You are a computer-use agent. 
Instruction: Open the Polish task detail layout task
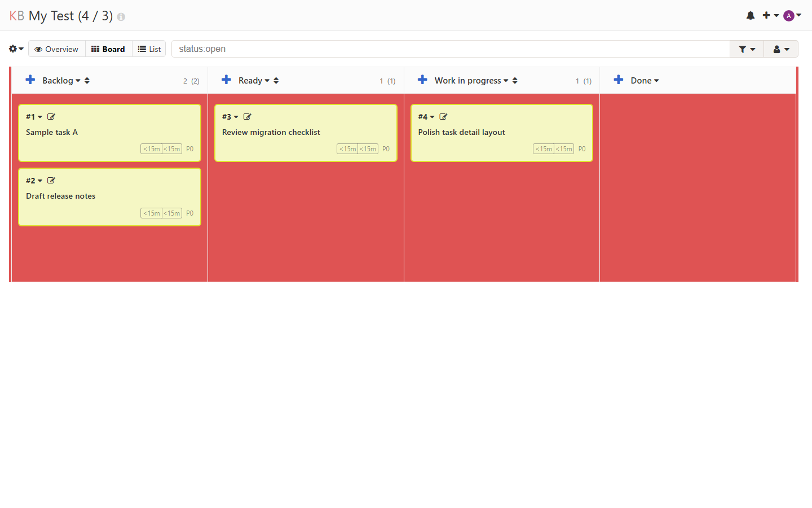pos(462,132)
